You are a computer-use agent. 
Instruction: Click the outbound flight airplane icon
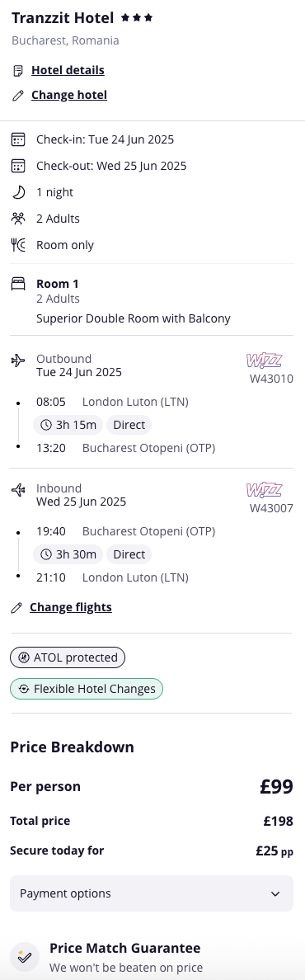18,360
